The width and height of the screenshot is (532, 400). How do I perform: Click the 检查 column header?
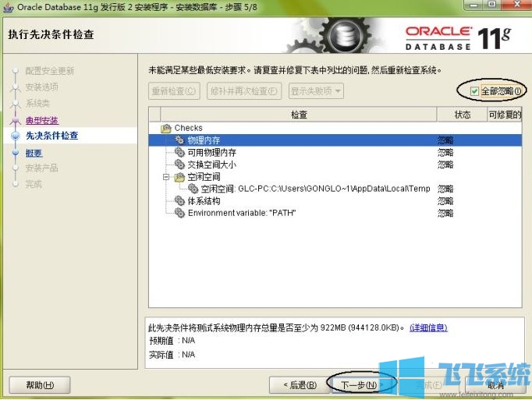pos(299,115)
